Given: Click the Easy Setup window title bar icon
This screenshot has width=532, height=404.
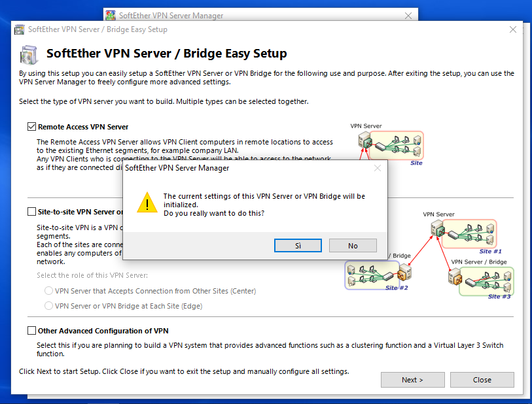Looking at the screenshot, I should coord(20,29).
